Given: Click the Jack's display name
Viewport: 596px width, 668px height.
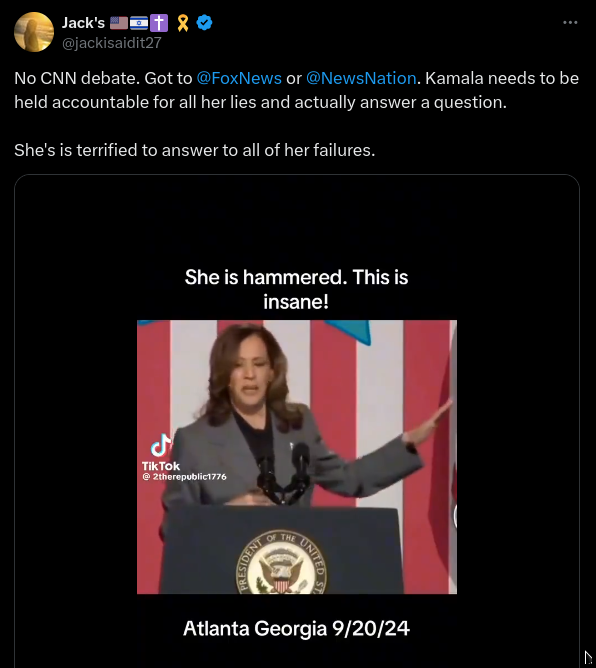Looking at the screenshot, I should (83, 23).
